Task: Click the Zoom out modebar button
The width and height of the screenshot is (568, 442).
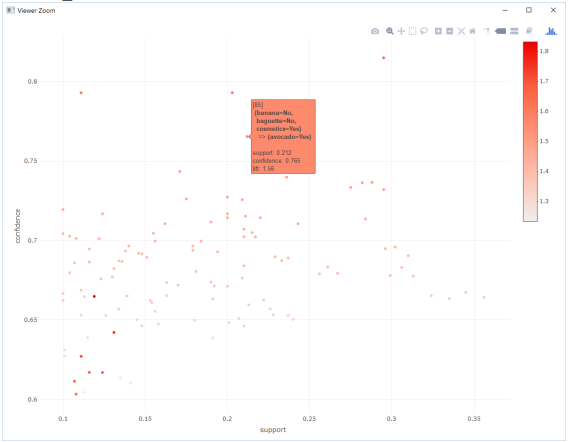Action: pos(450,31)
